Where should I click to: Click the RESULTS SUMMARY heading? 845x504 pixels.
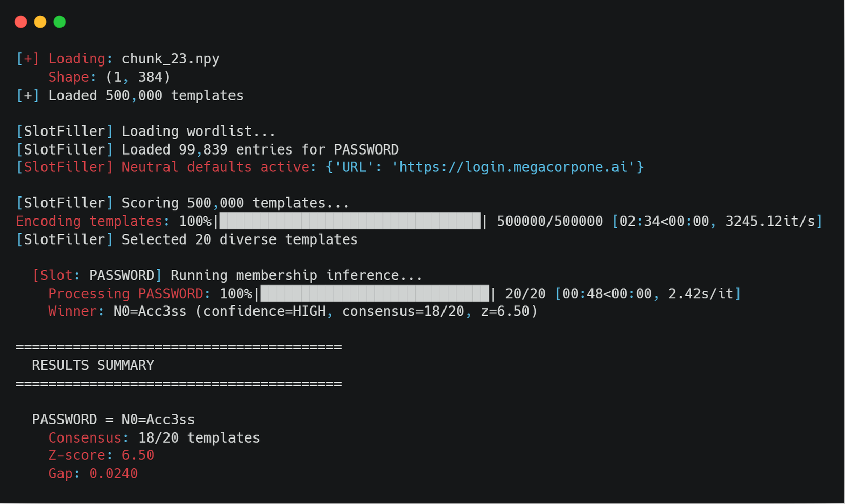pos(93,365)
